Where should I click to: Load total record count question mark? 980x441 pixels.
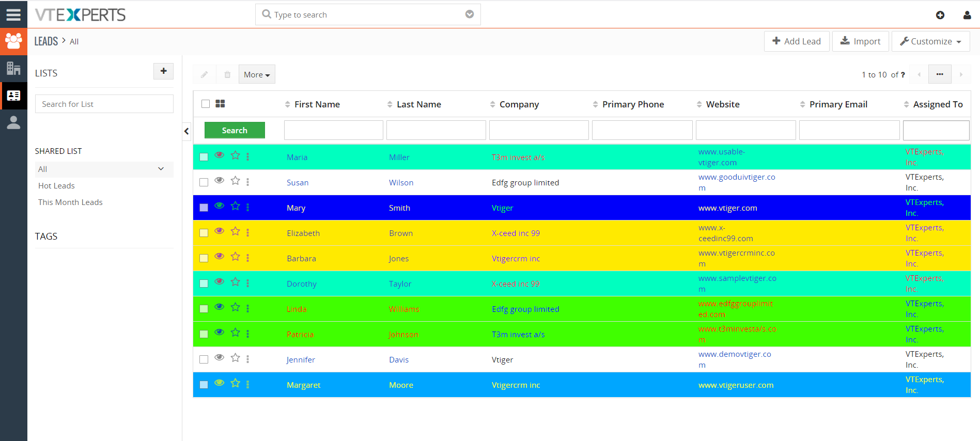pyautogui.click(x=903, y=75)
